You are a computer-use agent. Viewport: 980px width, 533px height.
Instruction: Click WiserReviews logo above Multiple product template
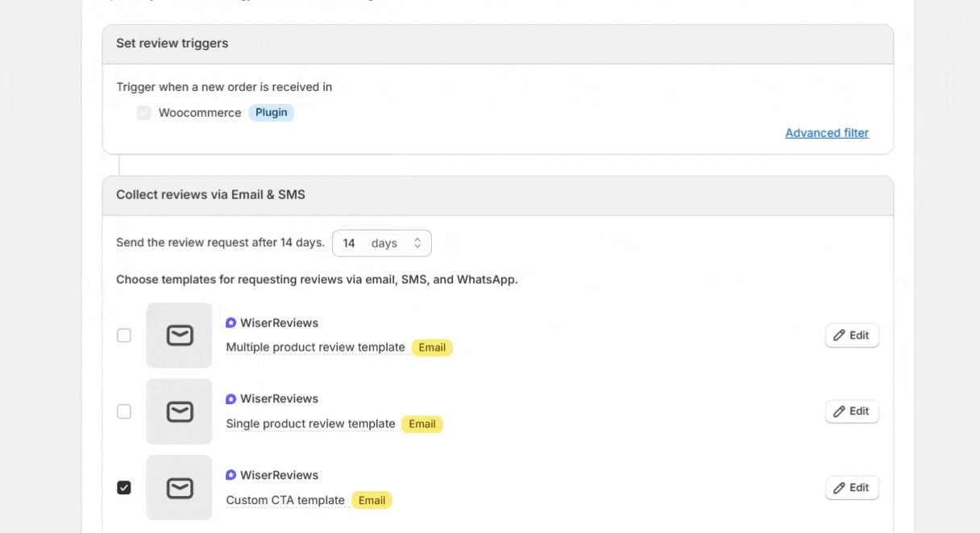(231, 323)
